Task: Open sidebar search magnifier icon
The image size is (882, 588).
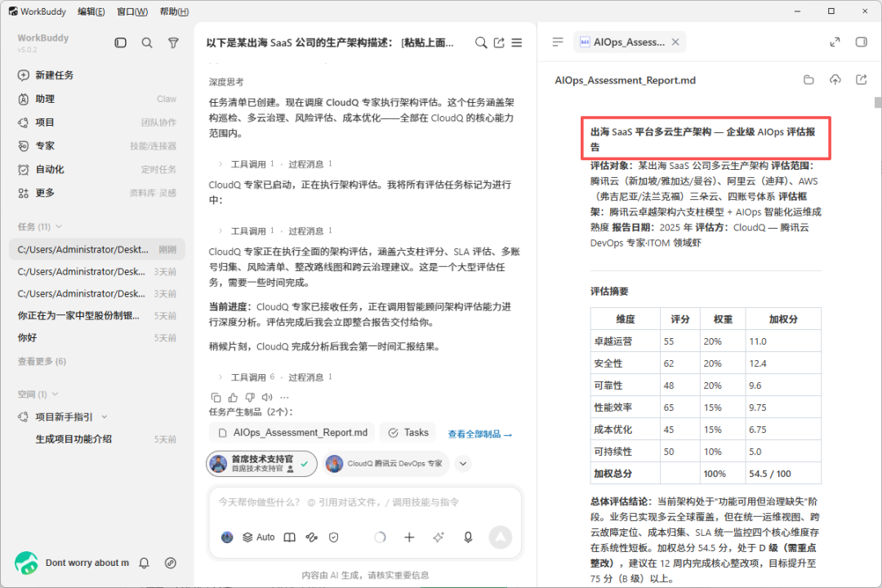Action: [147, 42]
